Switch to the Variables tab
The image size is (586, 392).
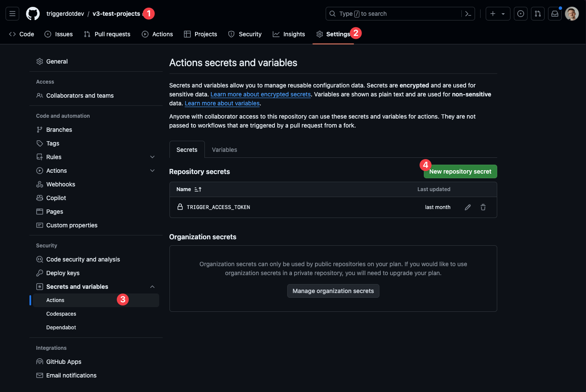[224, 149]
